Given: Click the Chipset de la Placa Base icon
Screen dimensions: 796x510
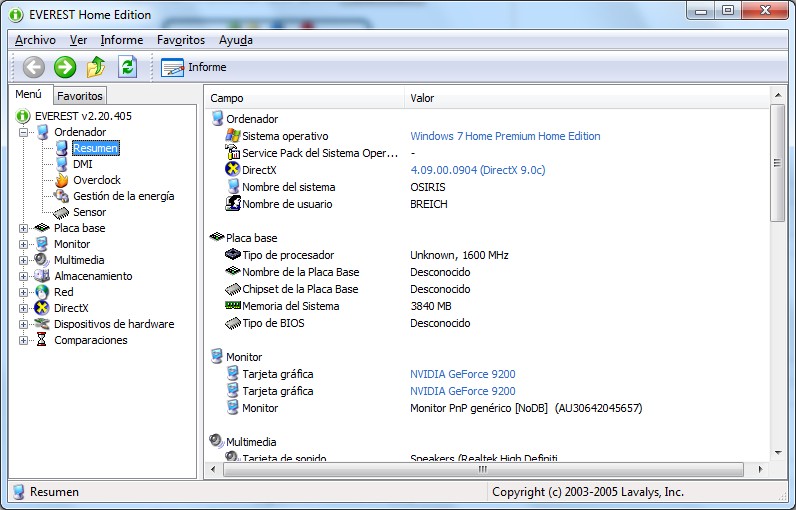Looking at the screenshot, I should pos(233,289).
